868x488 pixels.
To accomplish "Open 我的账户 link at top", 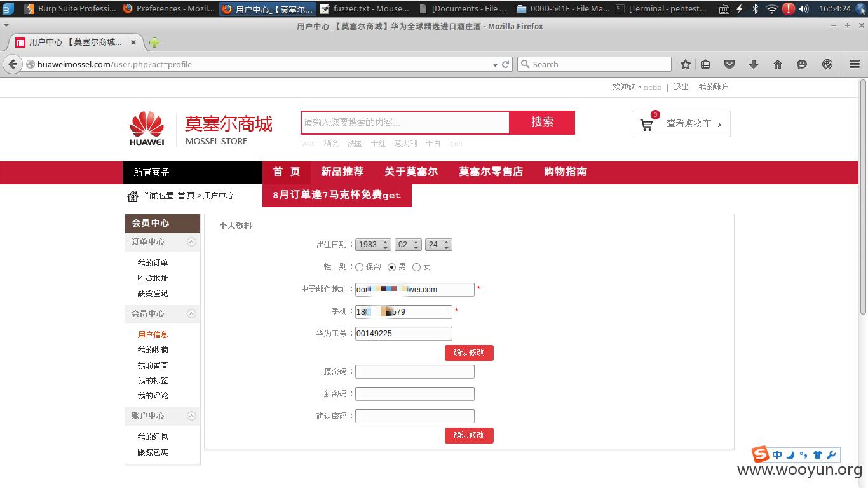I will pos(714,87).
